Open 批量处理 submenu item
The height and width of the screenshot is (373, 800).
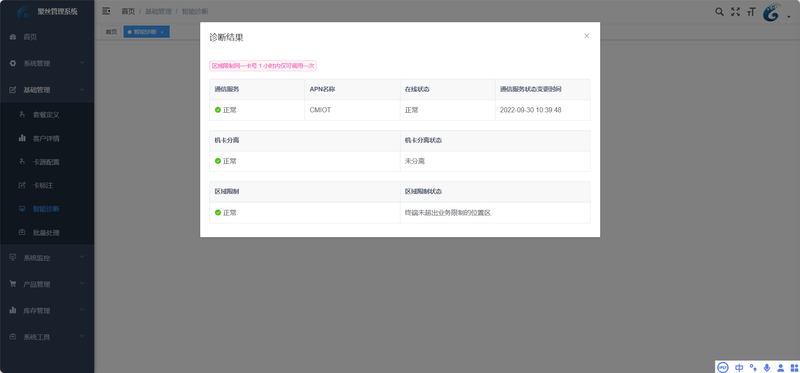click(47, 233)
